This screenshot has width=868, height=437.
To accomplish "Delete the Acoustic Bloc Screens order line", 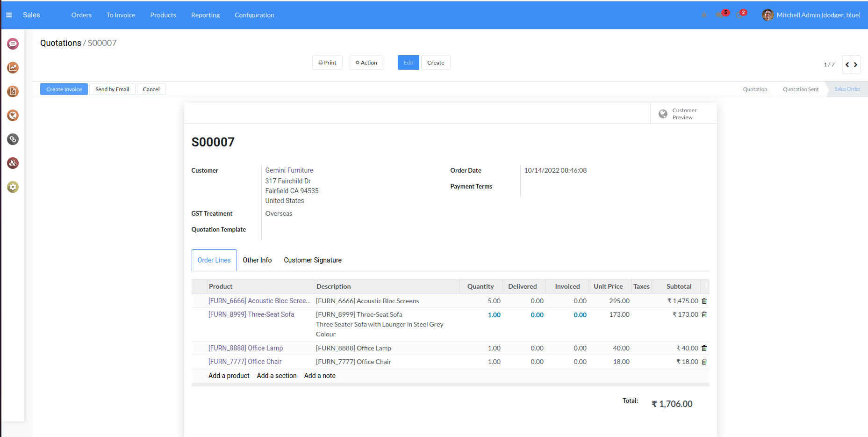I will point(704,301).
